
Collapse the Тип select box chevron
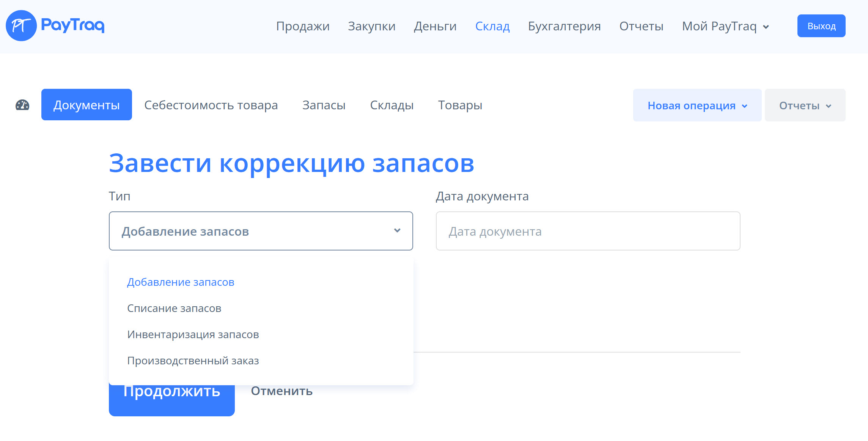[x=397, y=231]
